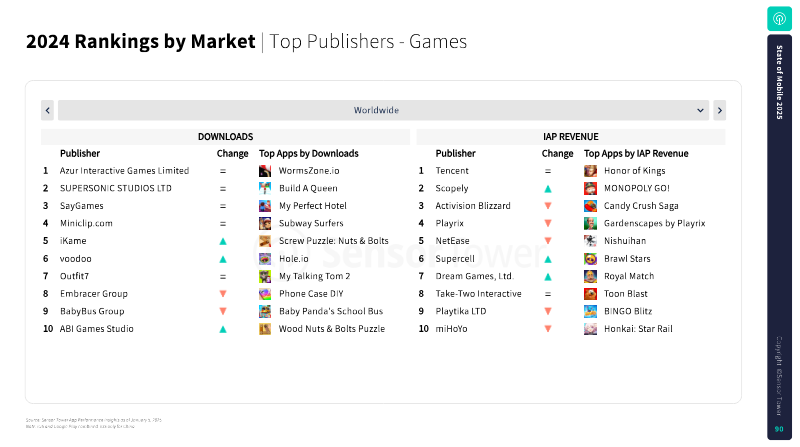
Task: Open the Worldwide market dropdown
Action: [x=383, y=110]
